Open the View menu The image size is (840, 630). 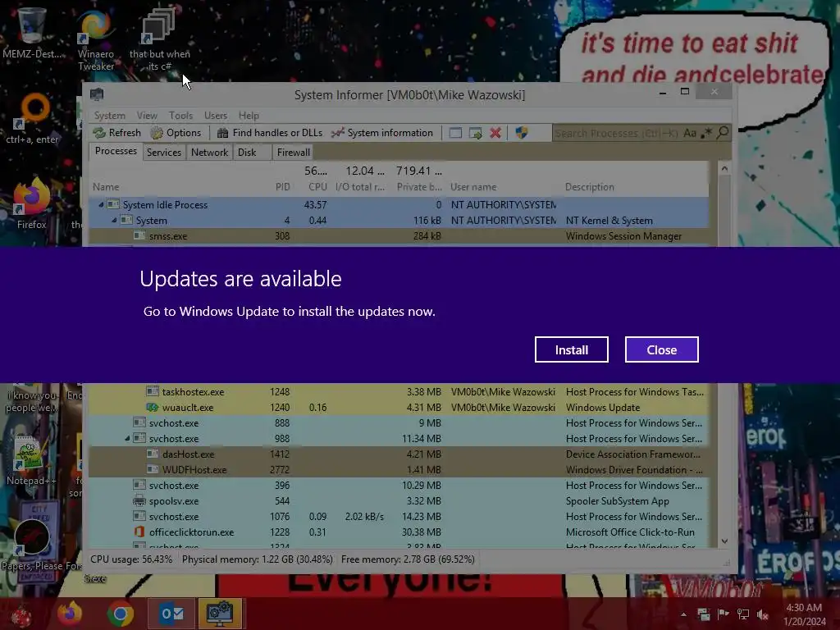(147, 115)
